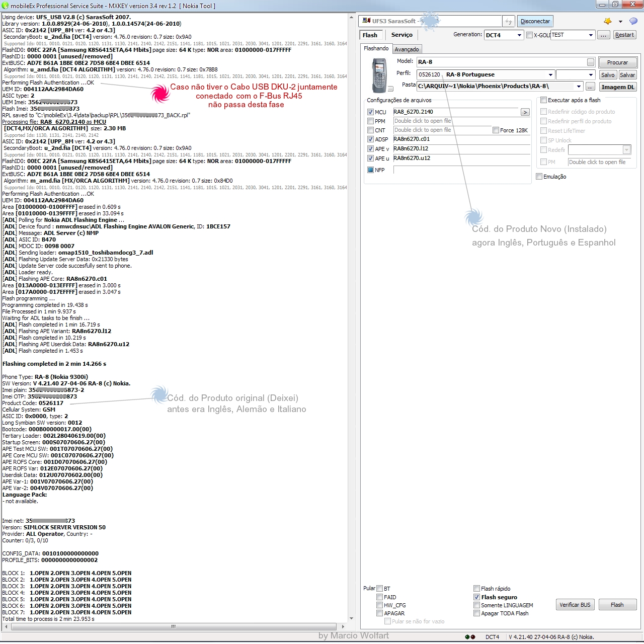
Task: Click the yellow star favorites icon
Action: click(x=608, y=21)
